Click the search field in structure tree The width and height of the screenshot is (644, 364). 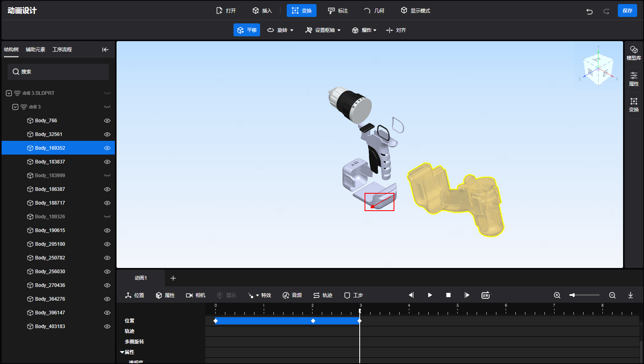tap(58, 72)
